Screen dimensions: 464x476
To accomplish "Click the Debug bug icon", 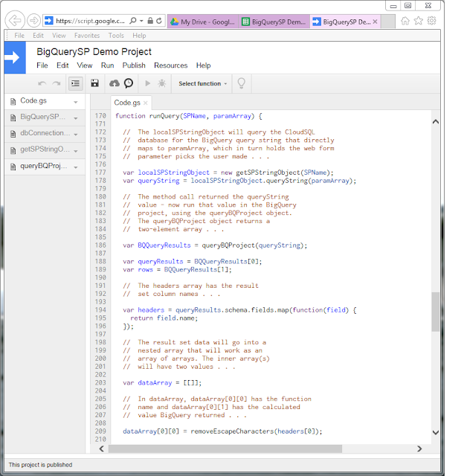I will [x=162, y=83].
